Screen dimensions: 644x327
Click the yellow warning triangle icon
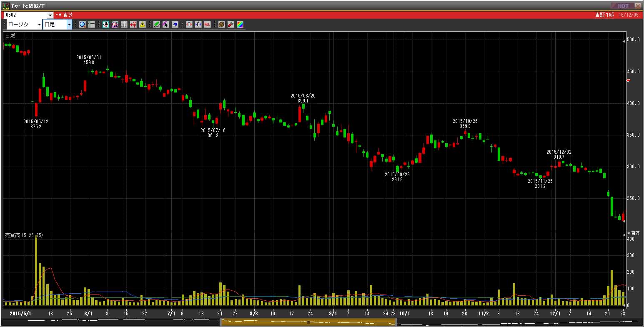pyautogui.click(x=143, y=25)
